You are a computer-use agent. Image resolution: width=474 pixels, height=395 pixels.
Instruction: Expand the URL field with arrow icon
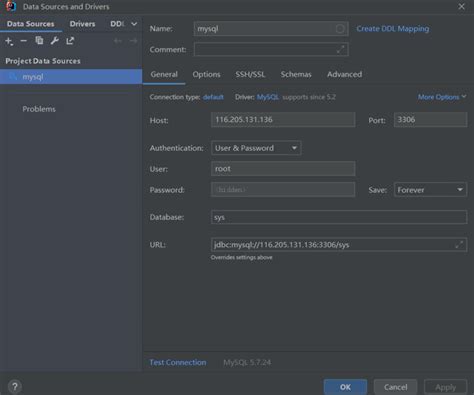click(459, 245)
